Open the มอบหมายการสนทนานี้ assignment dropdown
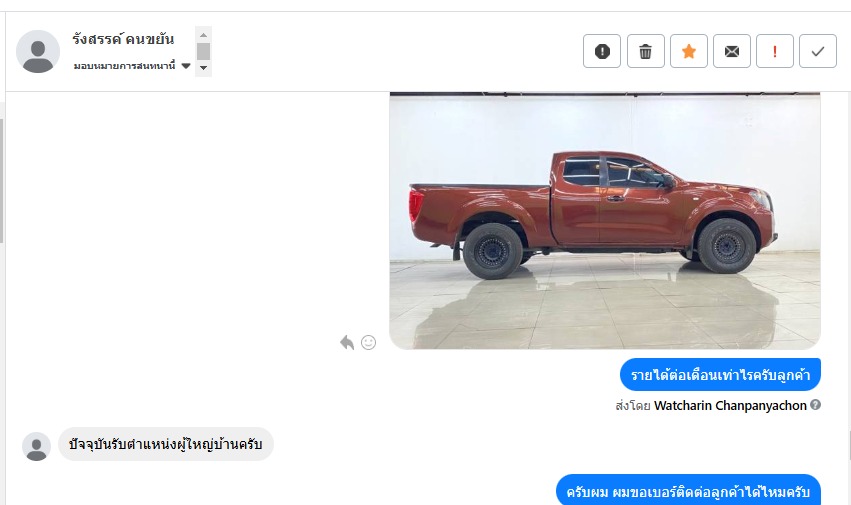851x505 pixels. coord(132,66)
